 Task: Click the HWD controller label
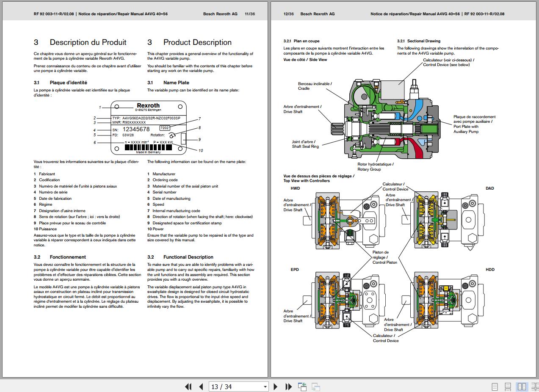tap(295, 188)
